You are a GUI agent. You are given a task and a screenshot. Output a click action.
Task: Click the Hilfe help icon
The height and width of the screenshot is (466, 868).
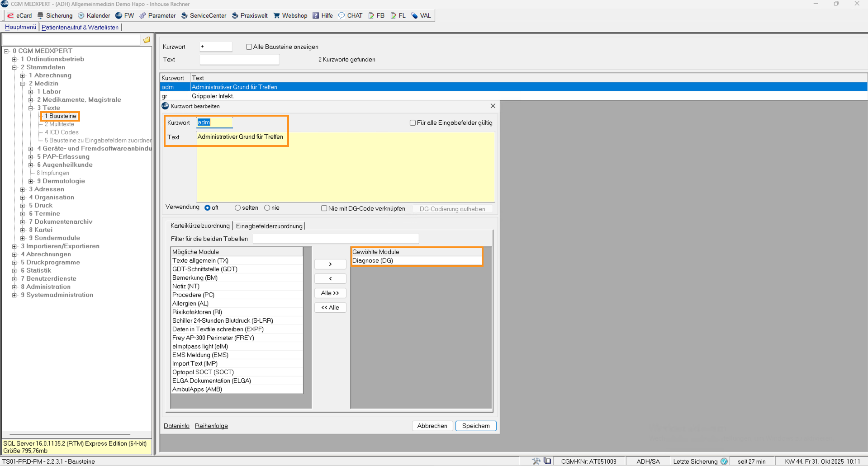pos(316,16)
